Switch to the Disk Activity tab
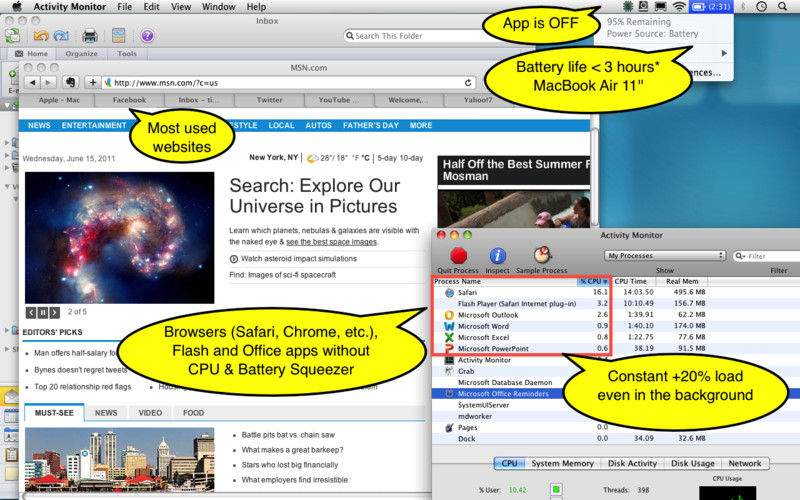Image resolution: width=800 pixels, height=500 pixels. point(632,463)
